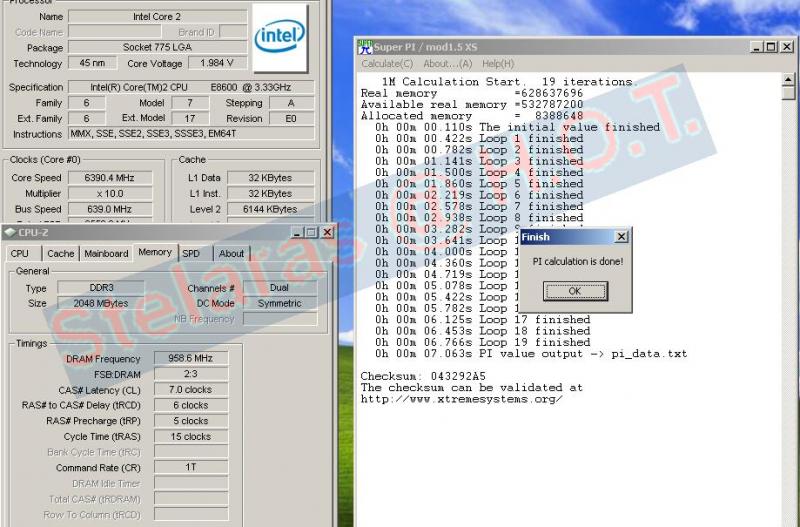
Task: Click the Instructions field listing MMX, SSE
Action: pos(191,134)
